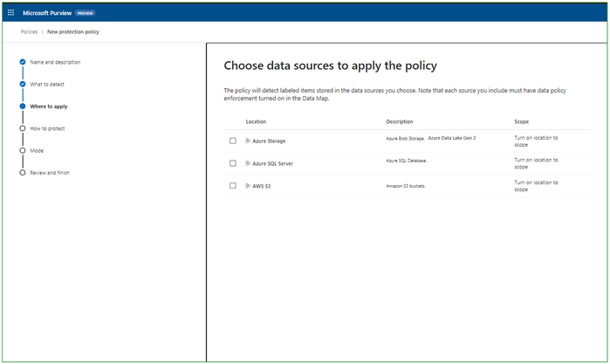Click the completed 'Name and description' step checkmark

[x=23, y=62]
